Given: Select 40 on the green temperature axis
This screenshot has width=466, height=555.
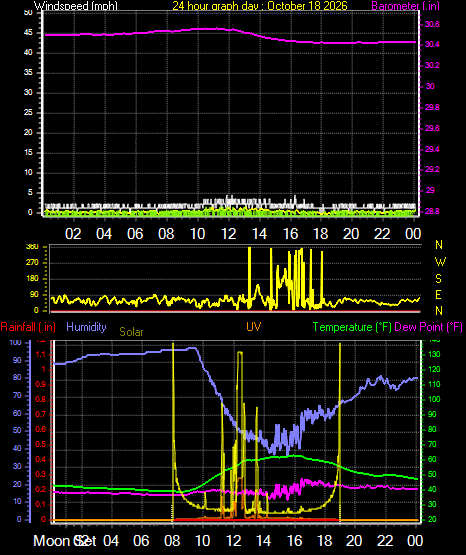Looking at the screenshot, I should 432,490.
